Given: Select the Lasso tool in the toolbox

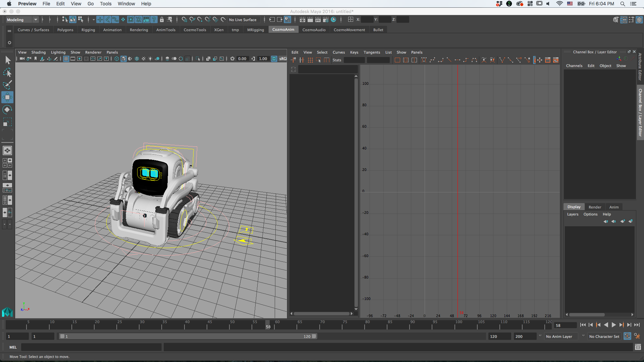Looking at the screenshot, I should pyautogui.click(x=7, y=73).
